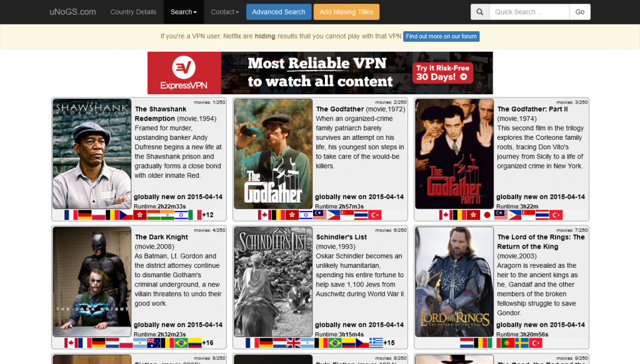Click the Japan flag under The Godfather: Part II
The image size is (640, 364).
(487, 215)
